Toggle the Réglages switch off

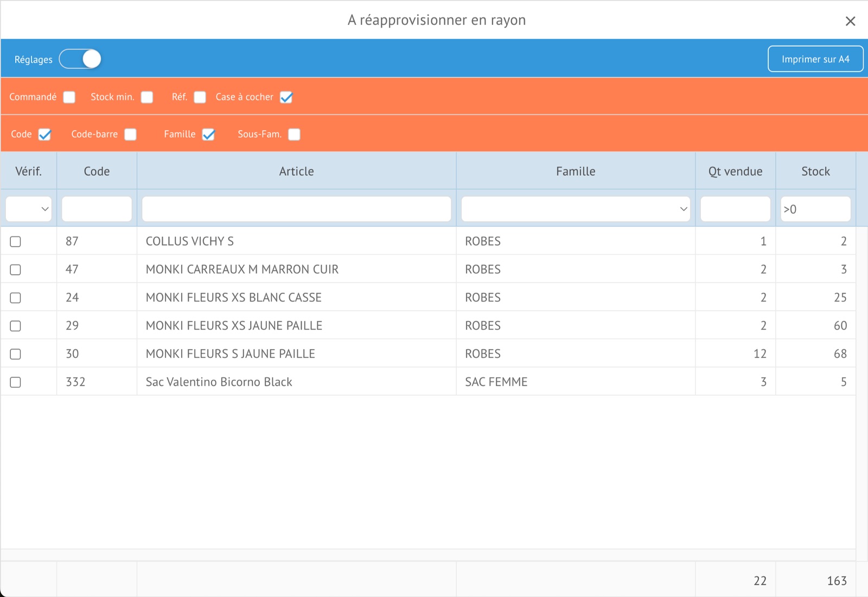80,59
